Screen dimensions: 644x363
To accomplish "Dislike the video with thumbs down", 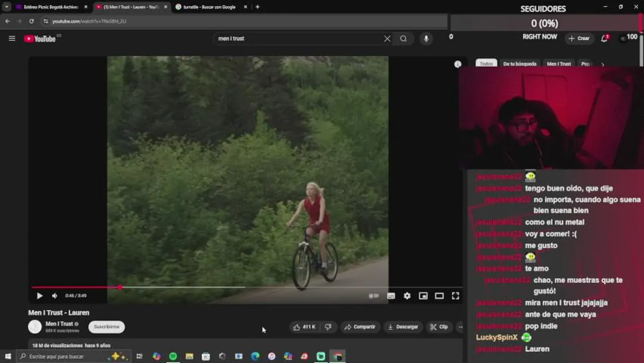I will (328, 327).
